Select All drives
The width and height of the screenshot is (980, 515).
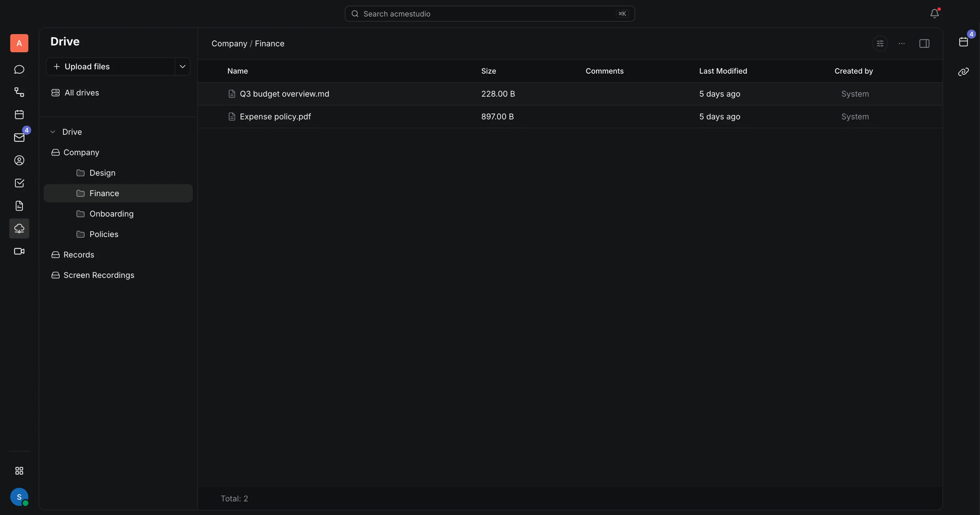[118, 92]
